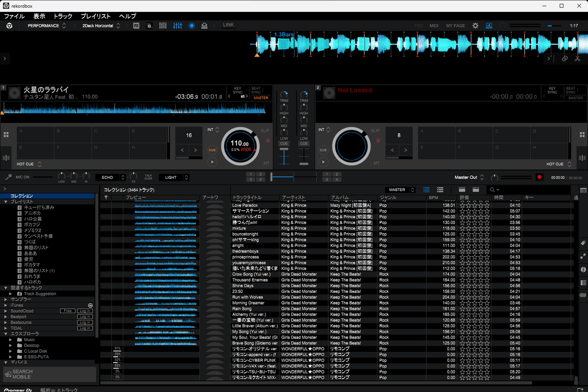
Task: Toggle deck 1 BEAT SYNC
Action: tap(256, 91)
